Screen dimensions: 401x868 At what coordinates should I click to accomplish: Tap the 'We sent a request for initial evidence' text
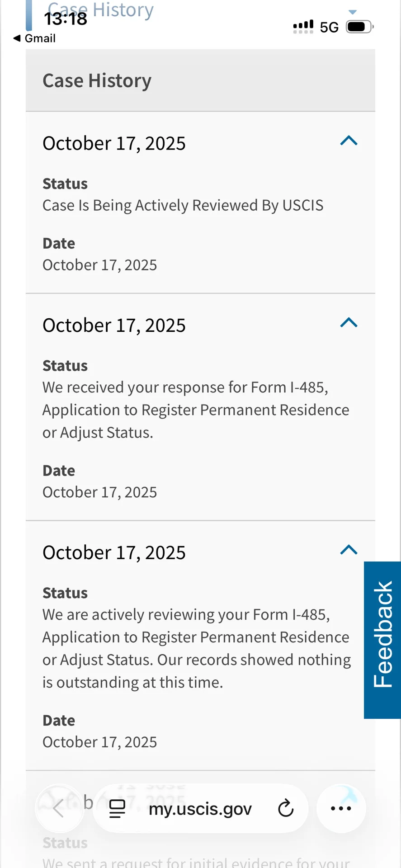(196, 862)
